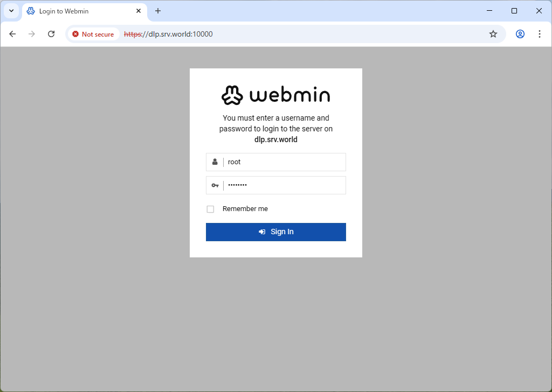Screen dimensions: 552x392
Task: Enable the Remember me checkbox
Action: [210, 209]
